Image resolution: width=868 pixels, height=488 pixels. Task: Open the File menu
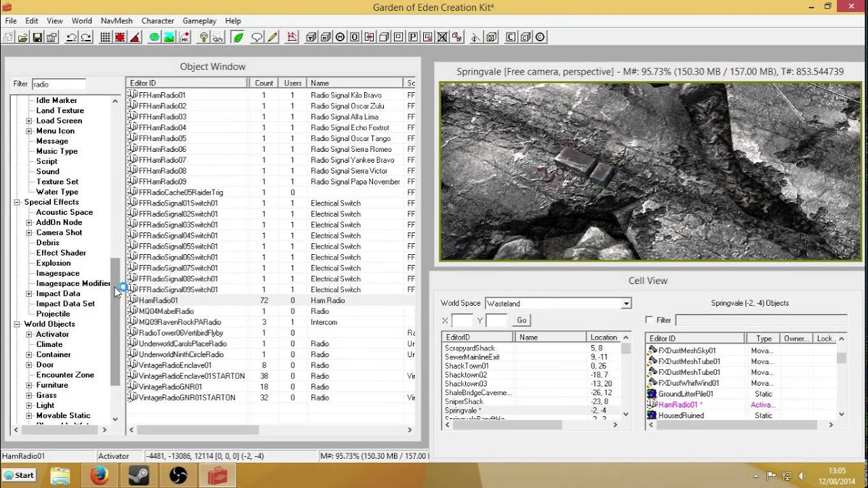11,21
